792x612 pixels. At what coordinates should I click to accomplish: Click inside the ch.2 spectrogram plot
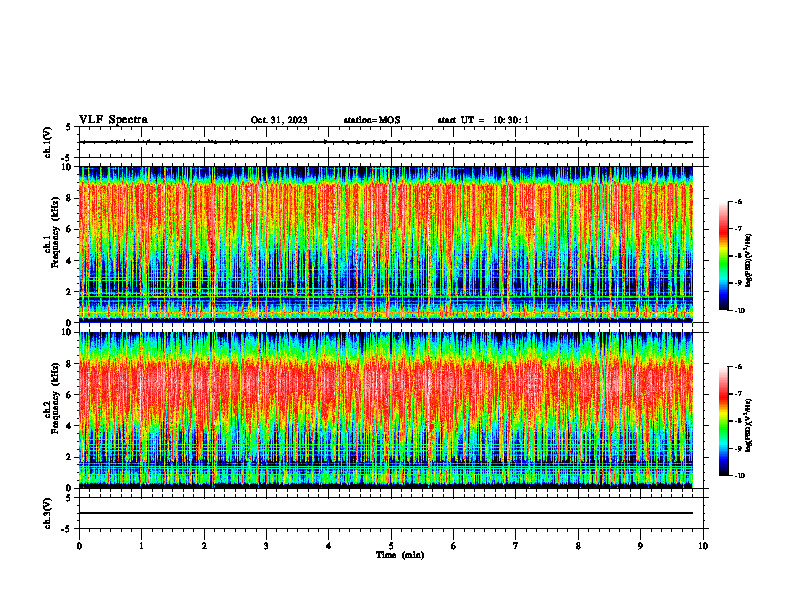pyautogui.click(x=386, y=410)
